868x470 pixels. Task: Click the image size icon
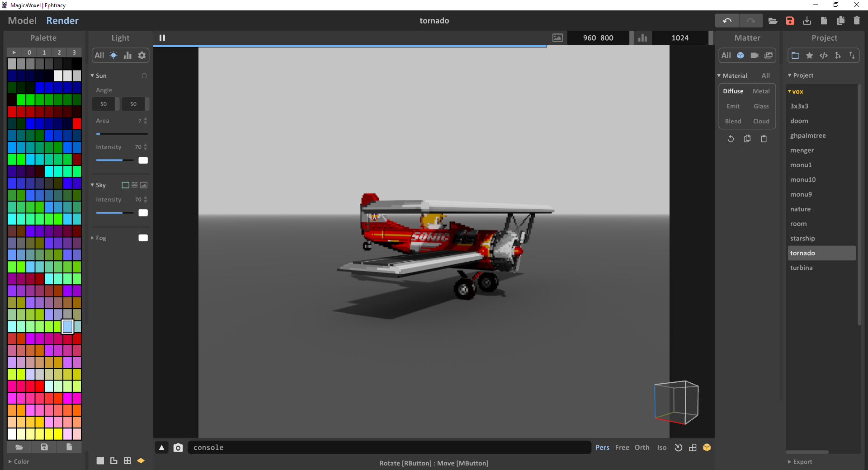click(558, 38)
